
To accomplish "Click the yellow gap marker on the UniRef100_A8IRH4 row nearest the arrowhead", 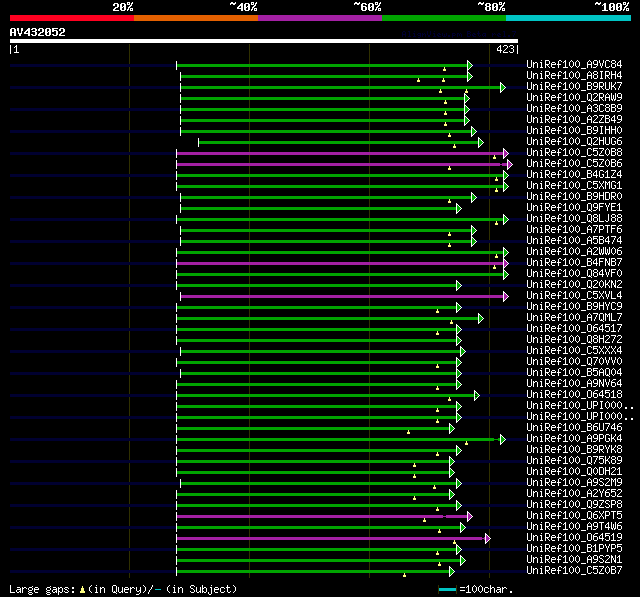I will pos(444,80).
